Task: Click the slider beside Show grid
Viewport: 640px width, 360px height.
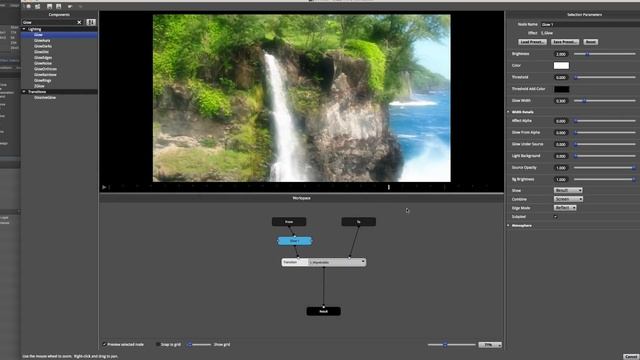Action: pyautogui.click(x=199, y=344)
